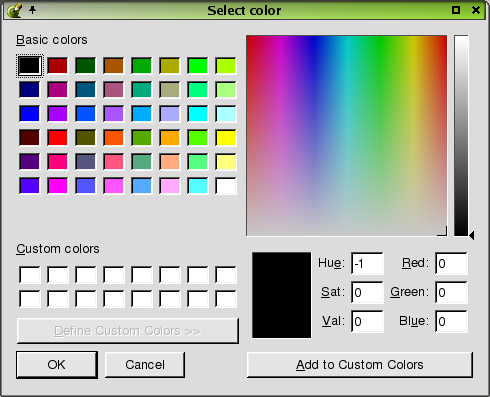490x397 pixels.
Task: Click Add to Custom Colors button
Action: click(360, 365)
